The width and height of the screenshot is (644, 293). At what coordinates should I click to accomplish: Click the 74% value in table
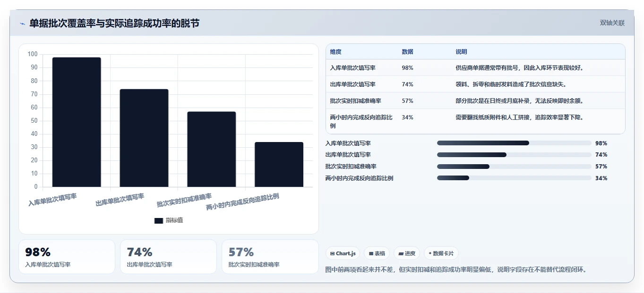coord(407,84)
